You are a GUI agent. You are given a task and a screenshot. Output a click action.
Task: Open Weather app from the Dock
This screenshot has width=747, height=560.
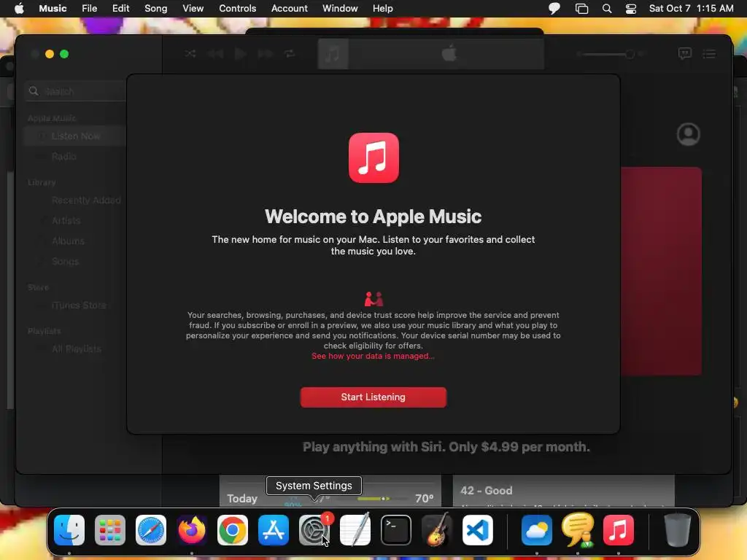536,530
